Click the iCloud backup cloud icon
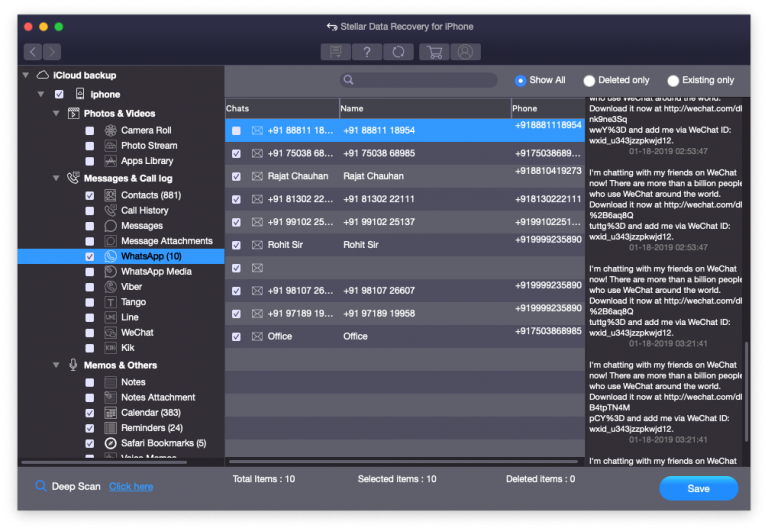The width and height of the screenshot is (768, 531). pos(43,75)
